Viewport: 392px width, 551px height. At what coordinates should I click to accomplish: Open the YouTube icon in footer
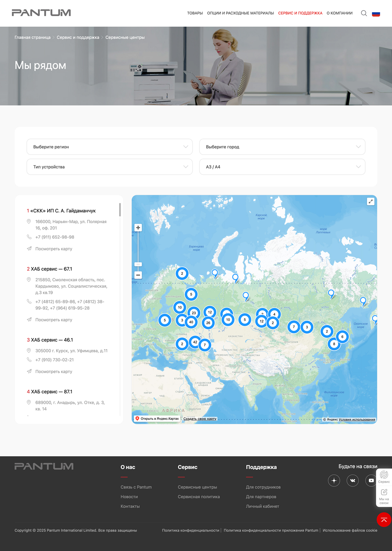371,480
